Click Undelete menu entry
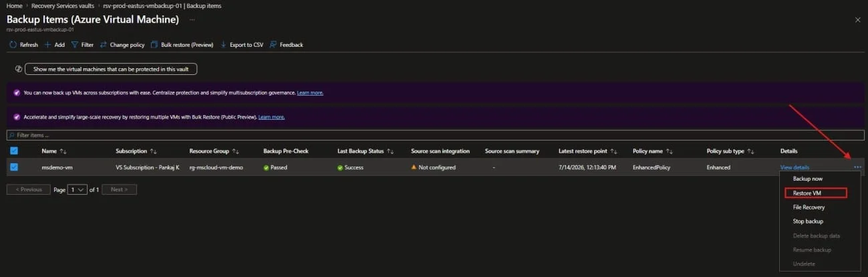The width and height of the screenshot is (868, 277). [803, 264]
